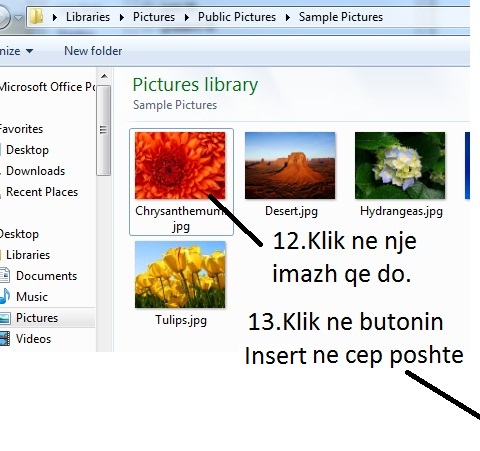Click the Documents library icon

(5, 275)
